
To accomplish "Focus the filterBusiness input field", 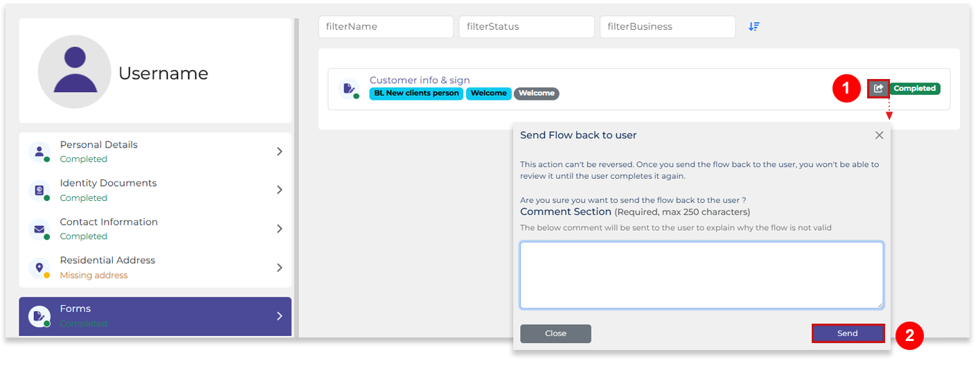I will pos(668,27).
